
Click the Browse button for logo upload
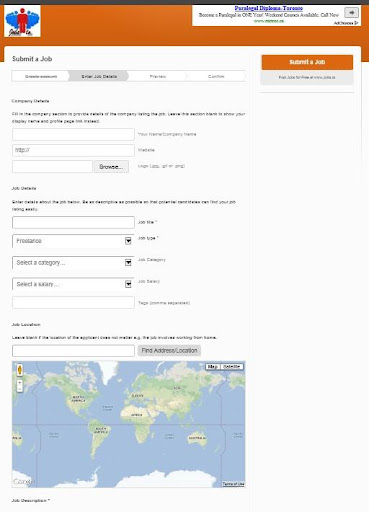[x=111, y=167]
